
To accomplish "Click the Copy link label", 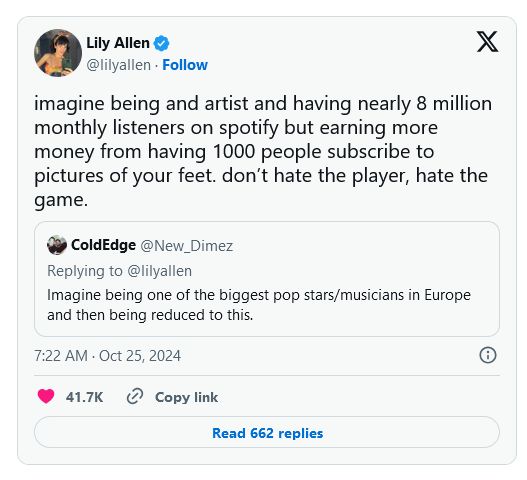I will (x=187, y=397).
